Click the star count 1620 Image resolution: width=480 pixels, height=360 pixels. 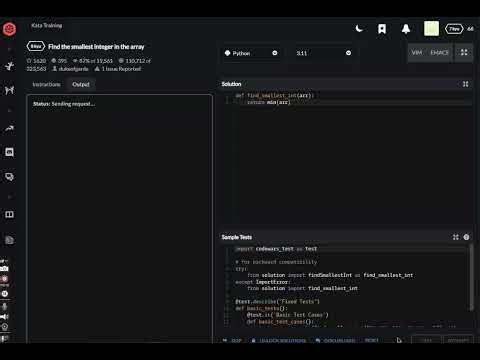[x=36, y=61]
